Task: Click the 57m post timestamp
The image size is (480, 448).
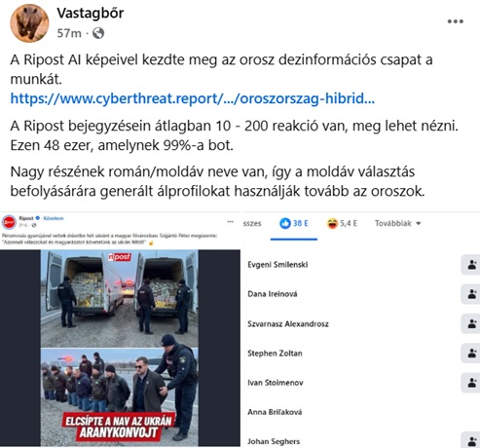Action: [x=69, y=33]
